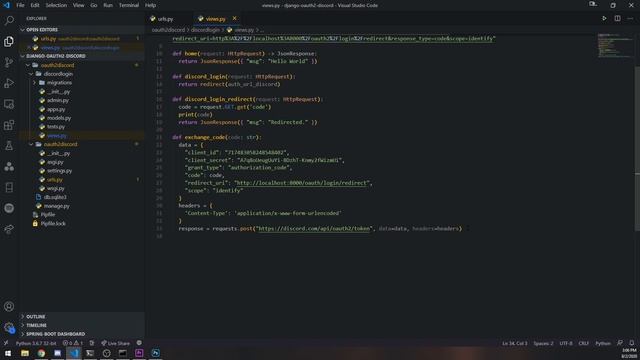The image size is (640, 360).
Task: Click the notifications bell in status bar
Action: click(x=631, y=343)
